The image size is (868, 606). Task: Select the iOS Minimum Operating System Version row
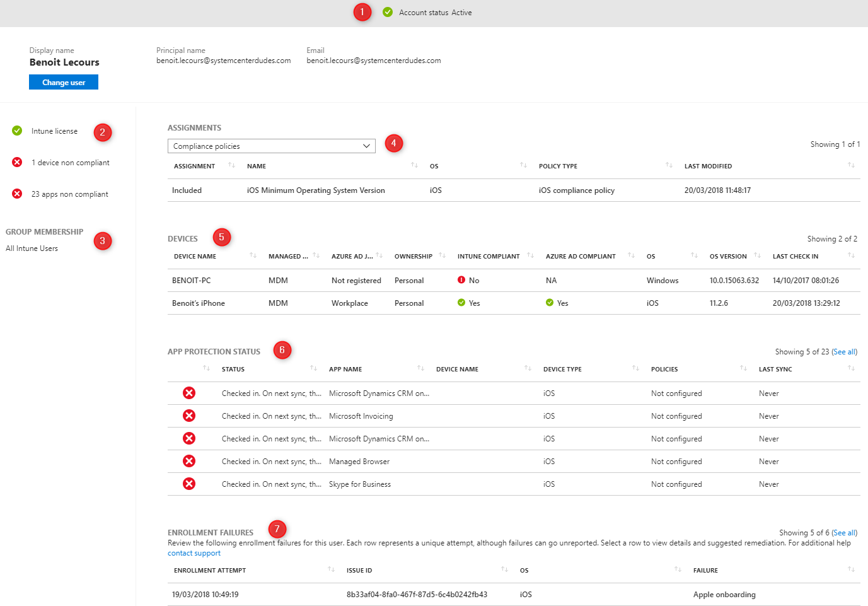(x=514, y=190)
